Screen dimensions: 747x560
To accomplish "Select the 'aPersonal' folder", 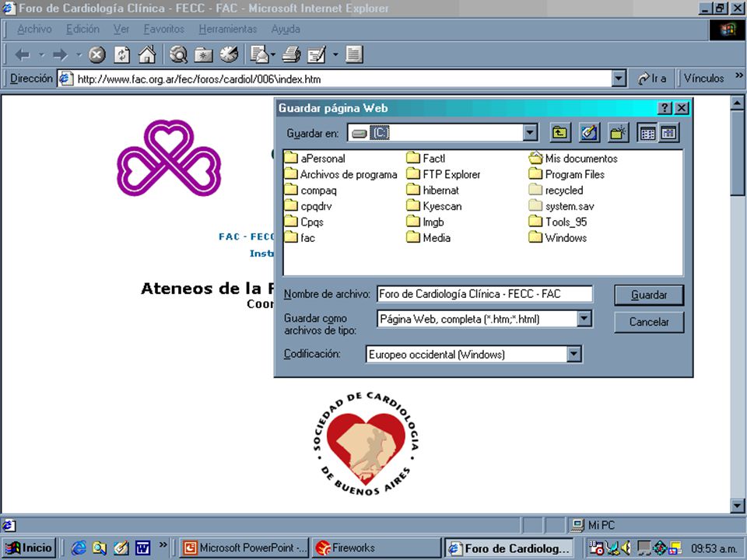I will [x=315, y=158].
